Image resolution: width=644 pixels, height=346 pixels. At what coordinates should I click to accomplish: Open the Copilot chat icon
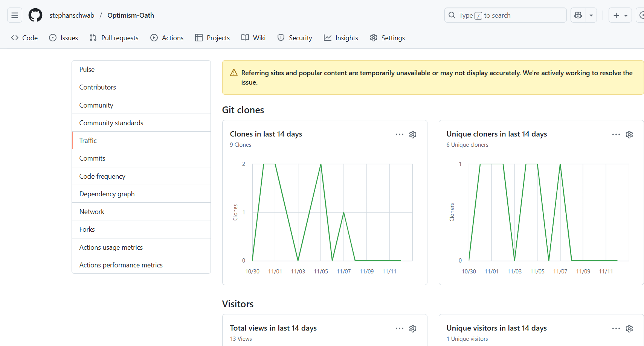(578, 15)
